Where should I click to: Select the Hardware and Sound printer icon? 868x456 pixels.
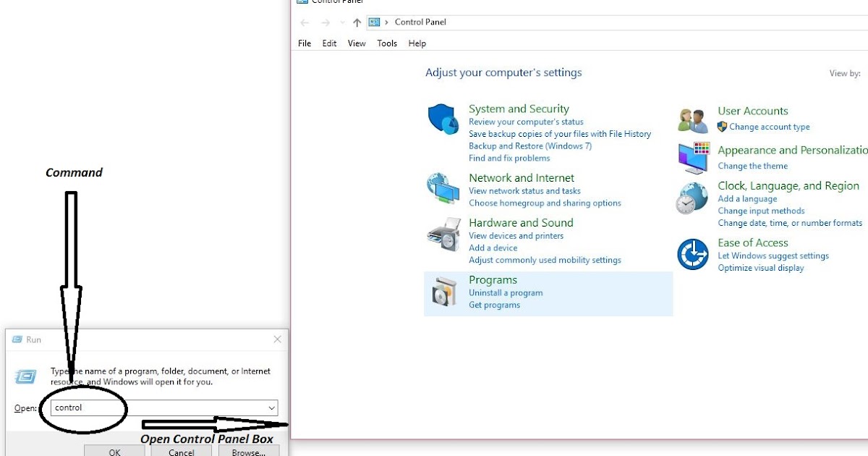tap(443, 233)
